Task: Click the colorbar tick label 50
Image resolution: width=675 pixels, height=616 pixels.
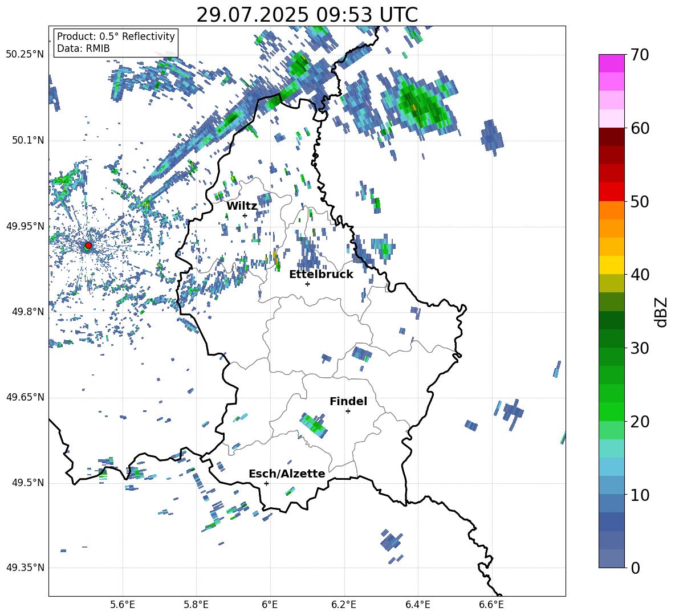Action: [640, 202]
